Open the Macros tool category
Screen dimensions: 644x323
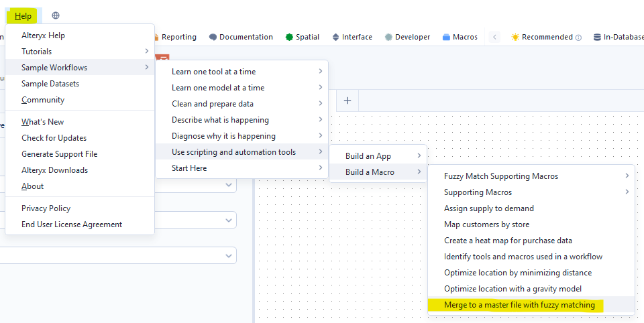[x=460, y=38]
